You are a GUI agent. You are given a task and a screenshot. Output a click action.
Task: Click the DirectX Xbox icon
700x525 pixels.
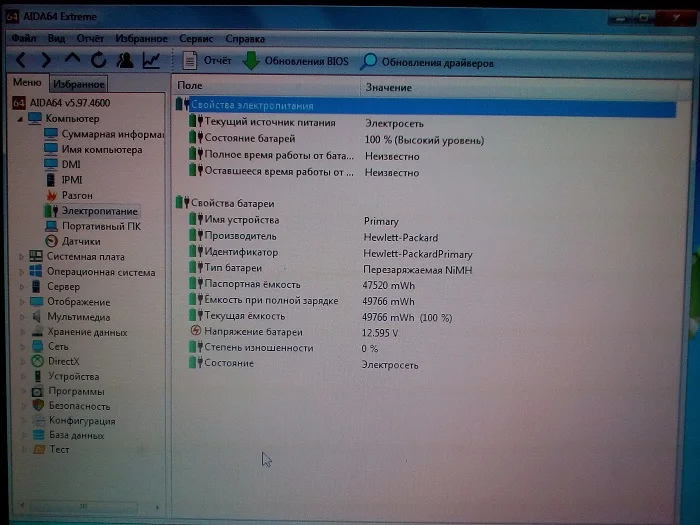click(38, 361)
